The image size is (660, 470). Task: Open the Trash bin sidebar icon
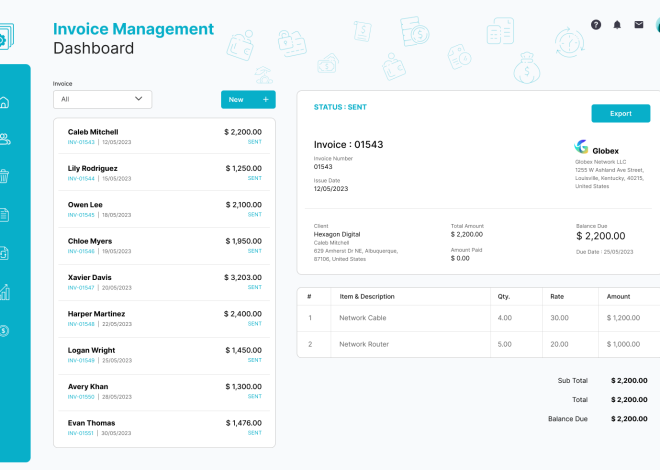pyautogui.click(x=4, y=176)
